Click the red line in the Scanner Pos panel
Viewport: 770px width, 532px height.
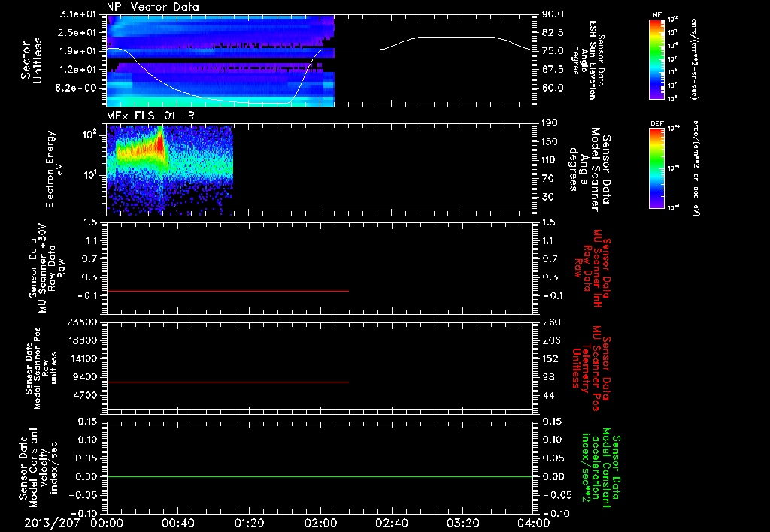[227, 382]
